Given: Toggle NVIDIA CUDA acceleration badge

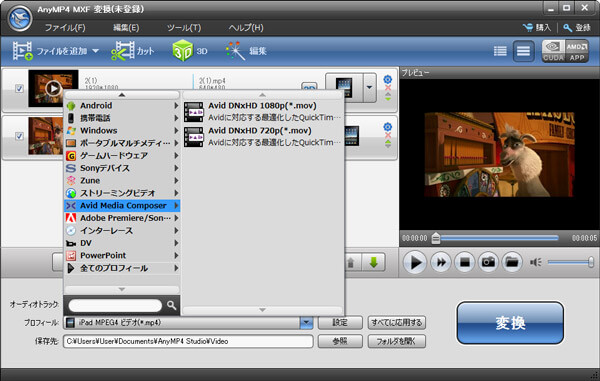Looking at the screenshot, I should click(553, 51).
